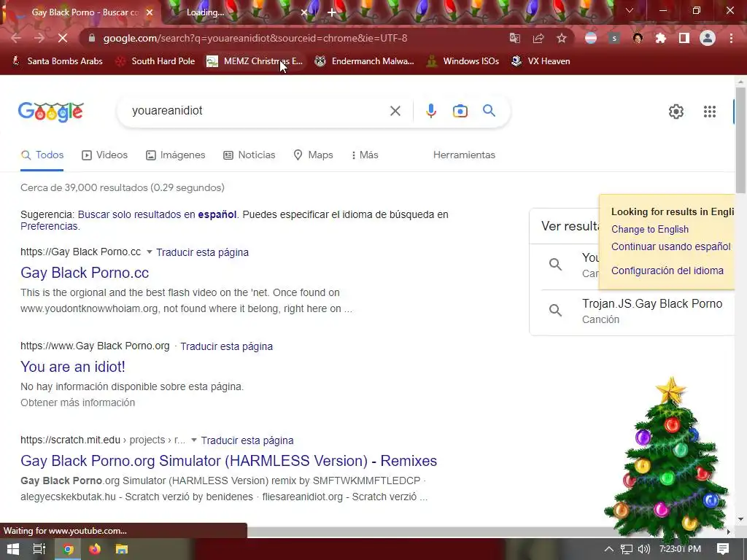Open the Preferencias link
The height and width of the screenshot is (560, 747).
tap(49, 226)
